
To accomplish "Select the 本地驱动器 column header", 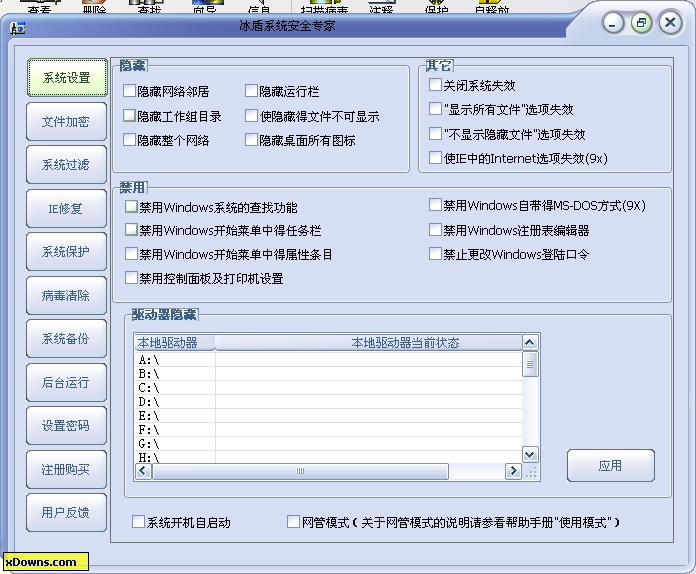I will click(174, 343).
